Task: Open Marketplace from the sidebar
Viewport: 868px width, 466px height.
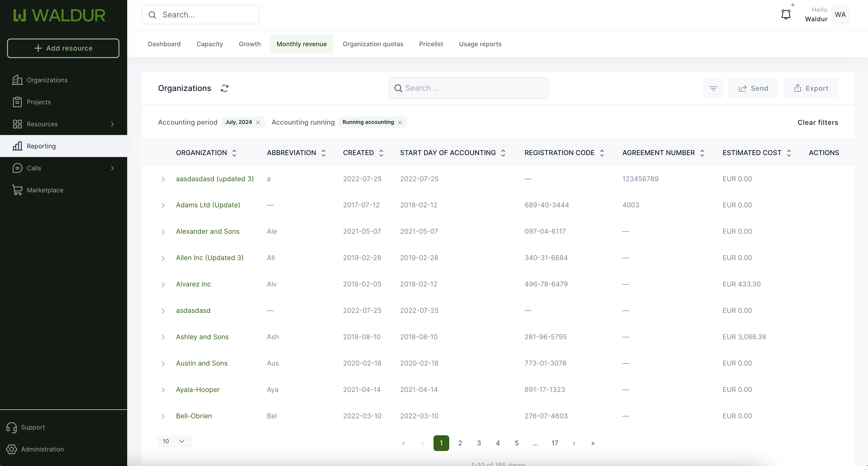Action: pos(45,190)
